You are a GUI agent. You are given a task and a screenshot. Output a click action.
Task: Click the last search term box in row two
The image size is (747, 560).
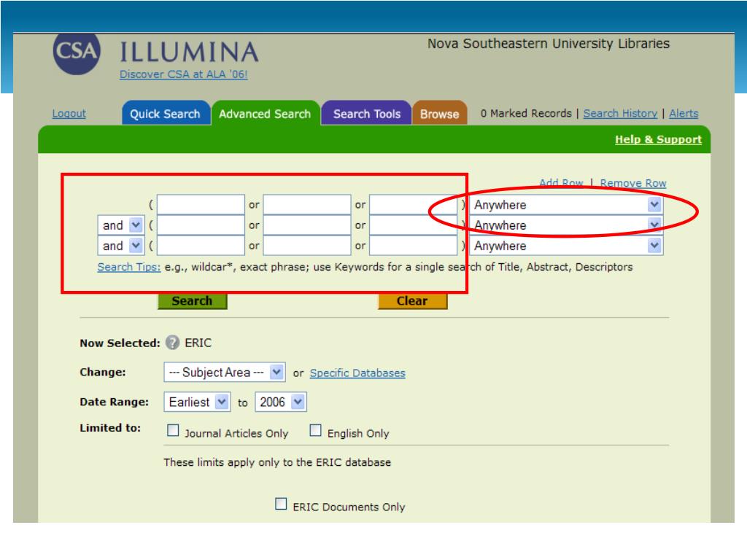pyautogui.click(x=413, y=225)
